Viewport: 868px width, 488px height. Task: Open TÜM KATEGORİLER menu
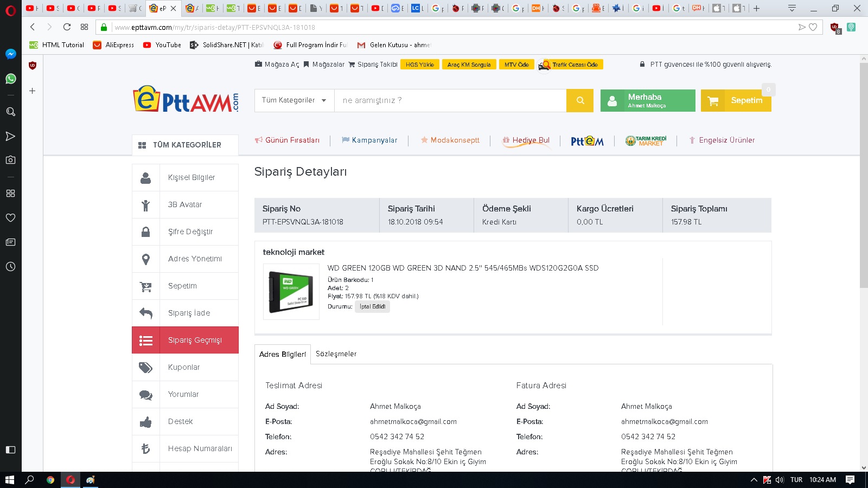click(185, 145)
